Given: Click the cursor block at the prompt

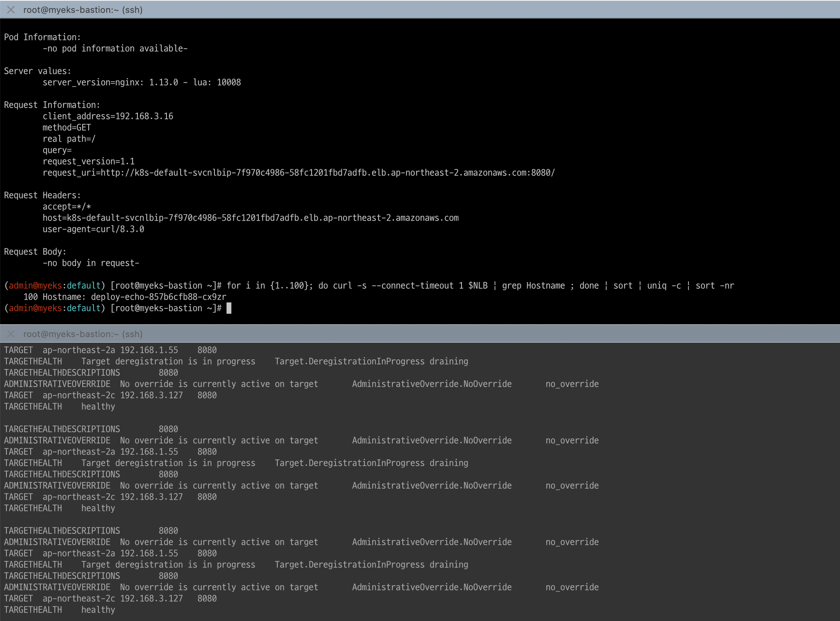Looking at the screenshot, I should pos(229,308).
